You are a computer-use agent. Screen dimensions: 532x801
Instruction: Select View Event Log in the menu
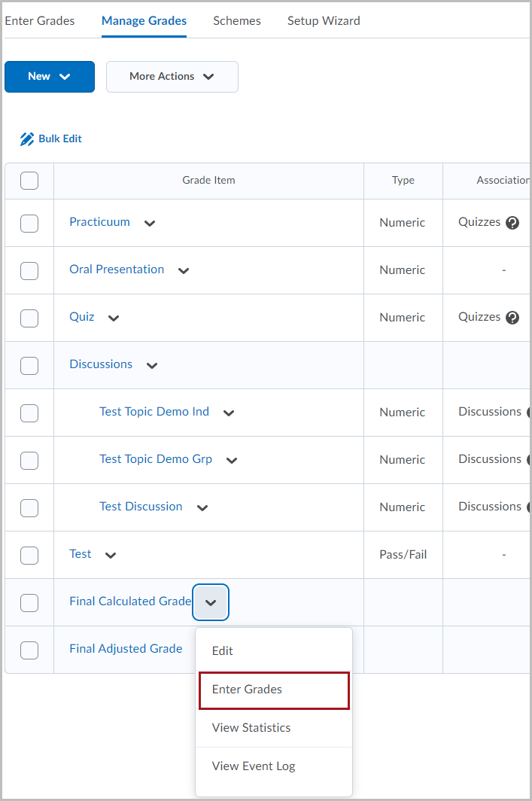(x=274, y=766)
